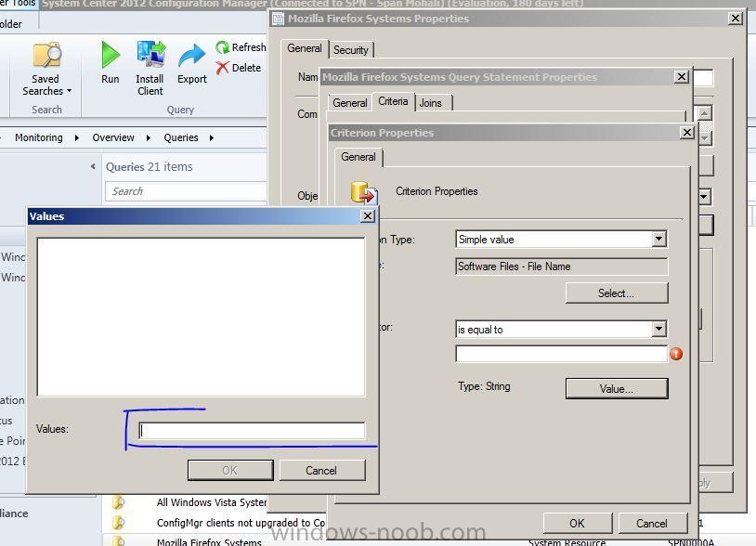
Task: Click Cancel in the Values dialog
Action: tap(321, 470)
